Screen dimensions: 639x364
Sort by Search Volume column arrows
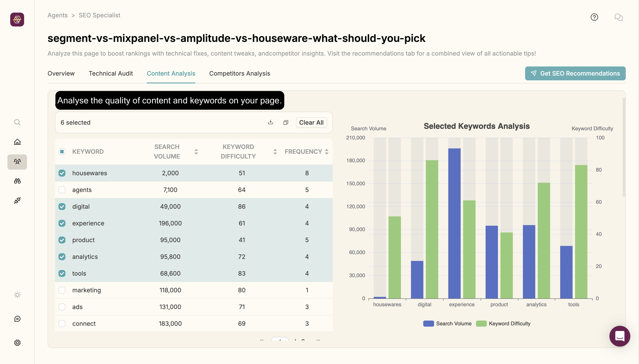(196, 152)
